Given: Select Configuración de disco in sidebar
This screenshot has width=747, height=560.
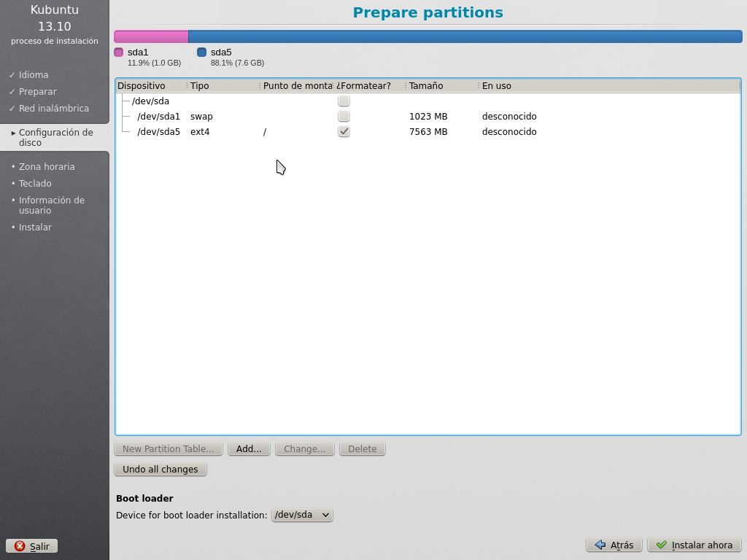Looking at the screenshot, I should tap(55, 138).
